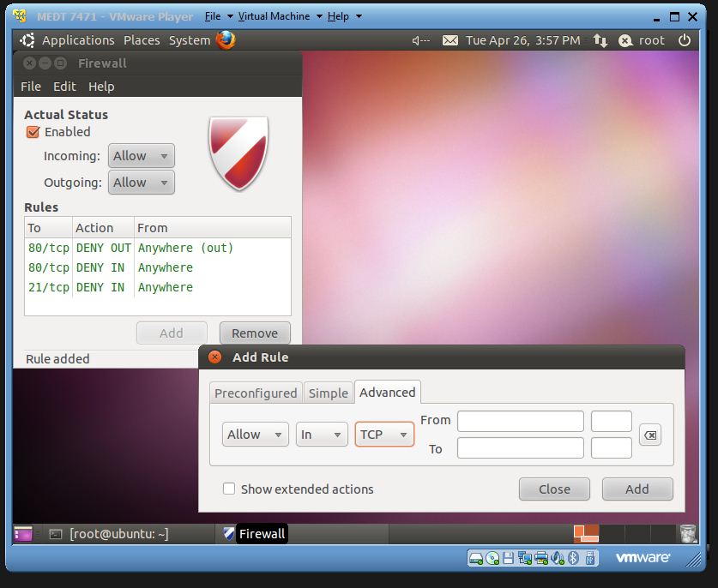This screenshot has width=718, height=588.
Task: Click the To column header in Rules
Action: [x=49, y=227]
